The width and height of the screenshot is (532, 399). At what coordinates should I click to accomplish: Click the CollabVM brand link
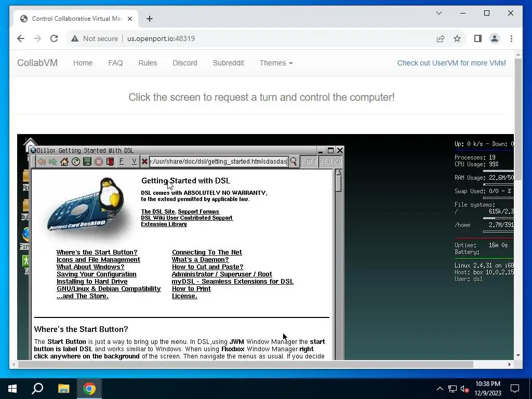click(37, 63)
